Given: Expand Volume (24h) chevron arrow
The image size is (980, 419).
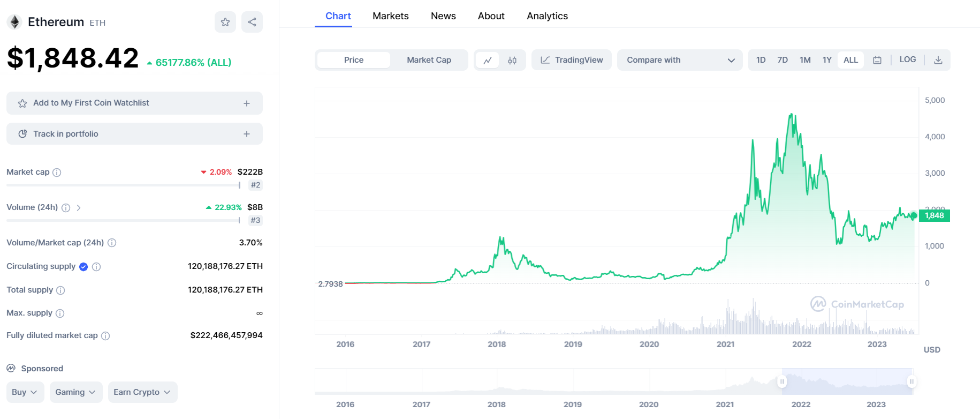Looking at the screenshot, I should point(79,208).
